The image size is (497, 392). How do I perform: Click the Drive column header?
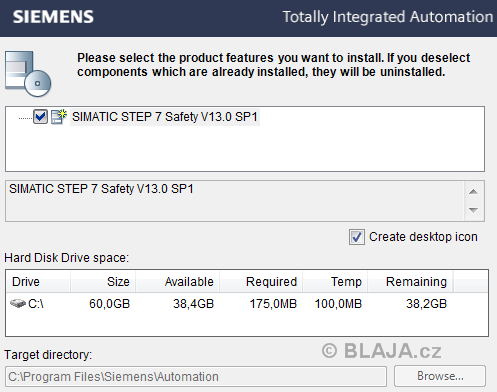coord(38,282)
